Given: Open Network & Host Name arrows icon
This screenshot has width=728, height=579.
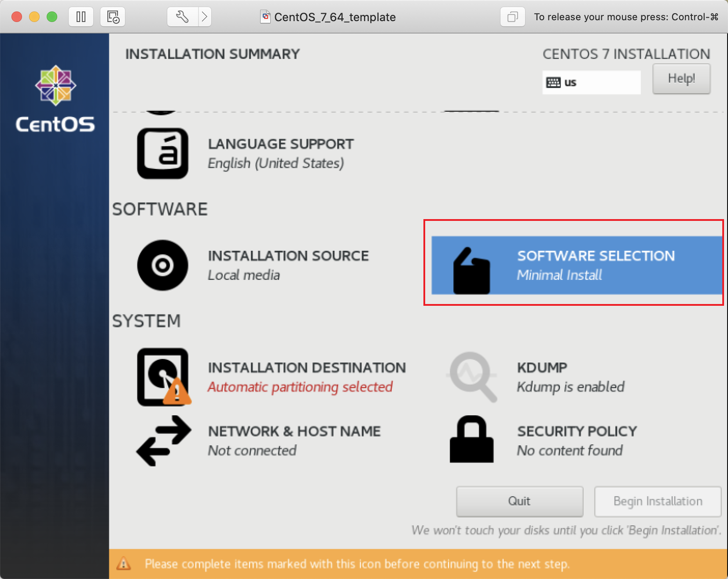Looking at the screenshot, I should (x=164, y=441).
